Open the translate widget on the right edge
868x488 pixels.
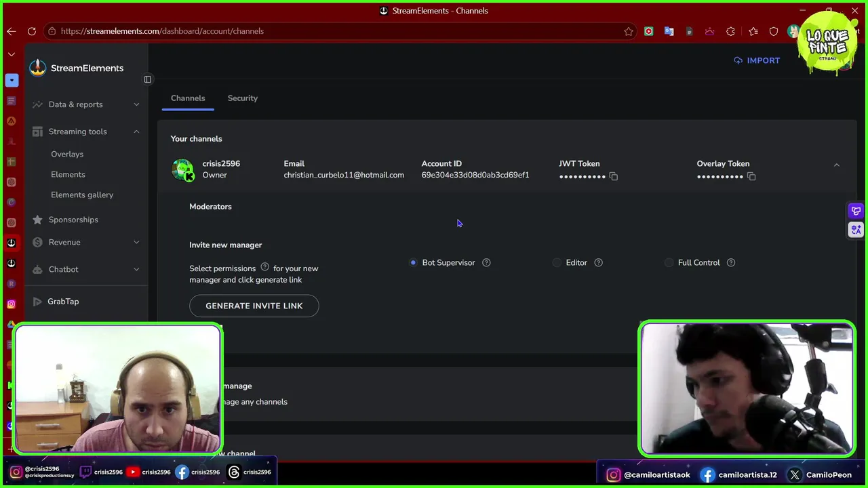[x=856, y=230]
